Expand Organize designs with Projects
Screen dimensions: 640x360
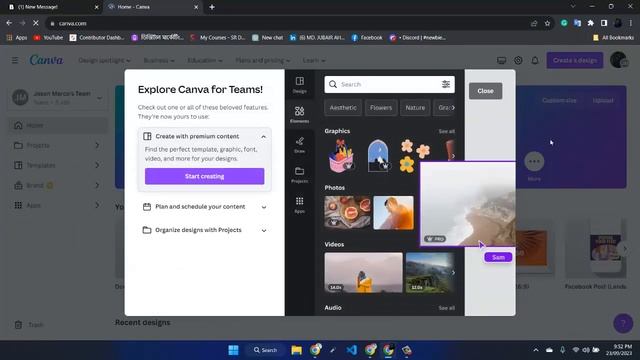pos(204,230)
